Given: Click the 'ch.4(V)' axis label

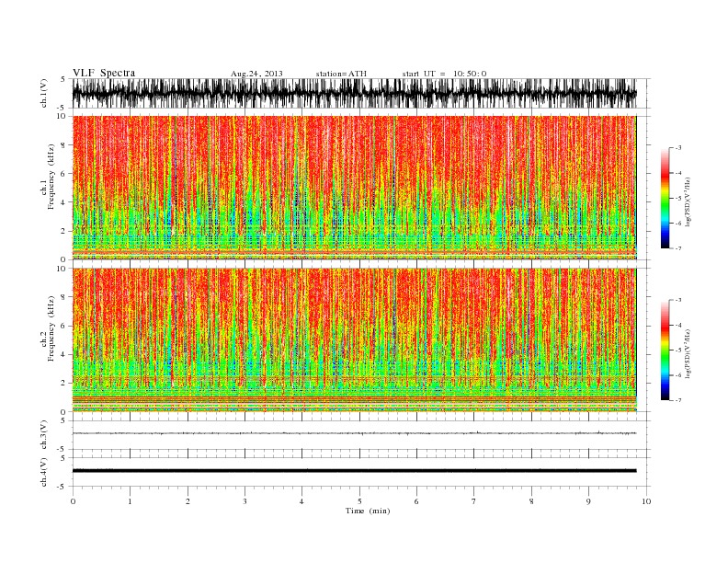Looking at the screenshot, I should 44,472.
